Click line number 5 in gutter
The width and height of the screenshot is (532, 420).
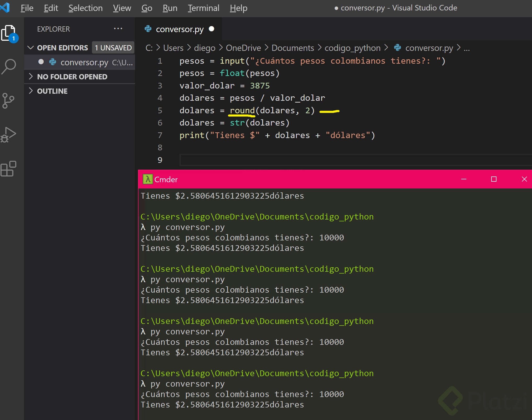click(160, 110)
